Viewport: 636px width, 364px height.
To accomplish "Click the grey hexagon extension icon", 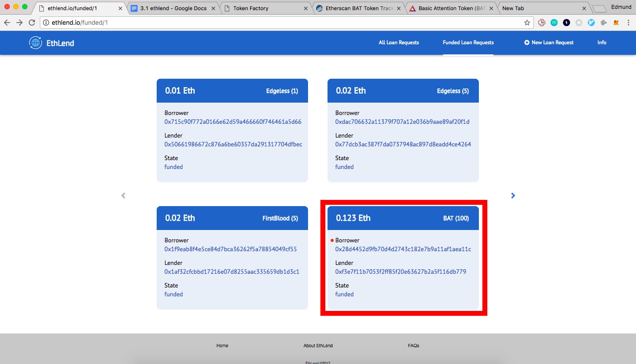I will coord(579,23).
